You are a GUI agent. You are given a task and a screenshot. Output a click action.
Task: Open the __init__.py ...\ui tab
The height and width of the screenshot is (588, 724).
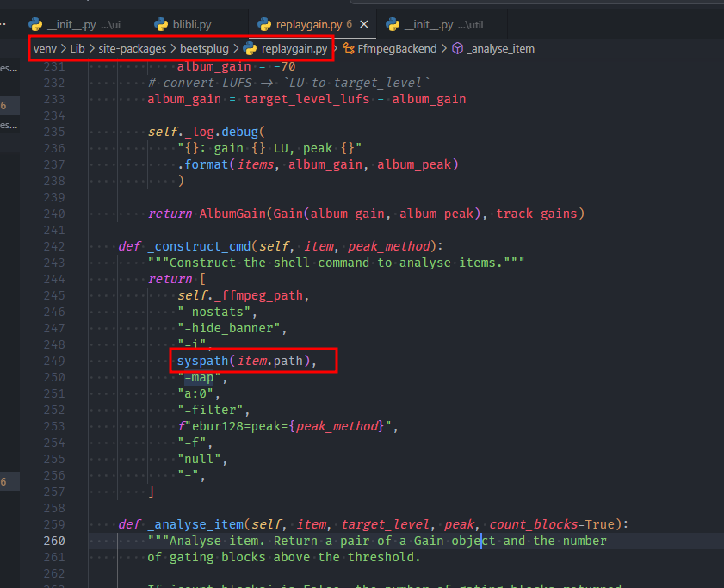[x=84, y=24]
